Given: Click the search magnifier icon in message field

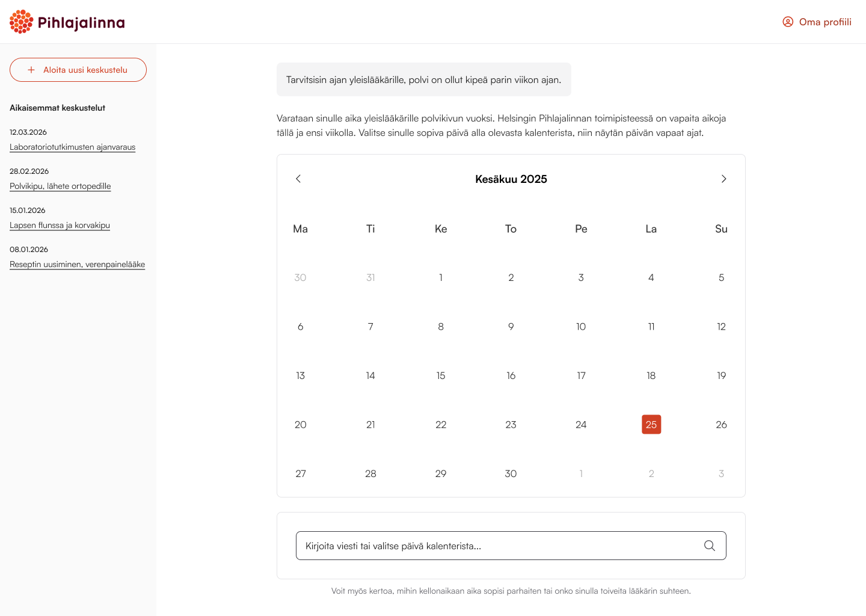Looking at the screenshot, I should tap(710, 546).
